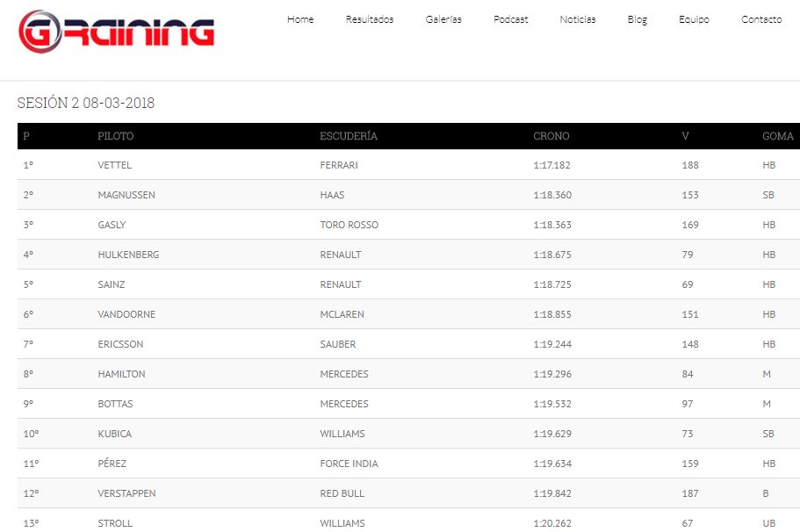Click MERCEDES in Bottas's row
This screenshot has width=800, height=532.
coord(344,404)
